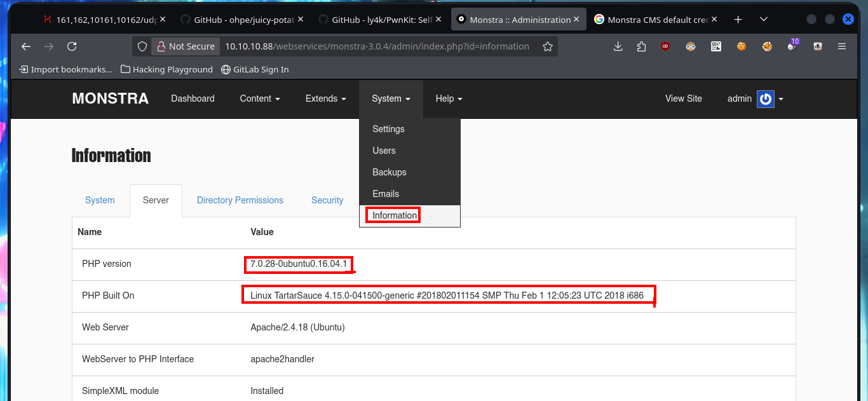Click the Information page heading
This screenshot has width=868, height=401.
pos(111,156)
